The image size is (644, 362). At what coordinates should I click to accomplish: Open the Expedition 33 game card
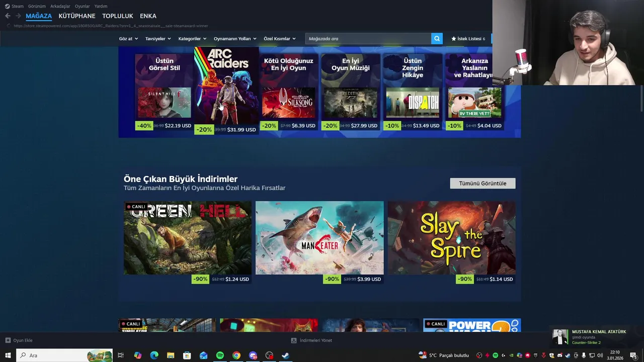pos(351,92)
